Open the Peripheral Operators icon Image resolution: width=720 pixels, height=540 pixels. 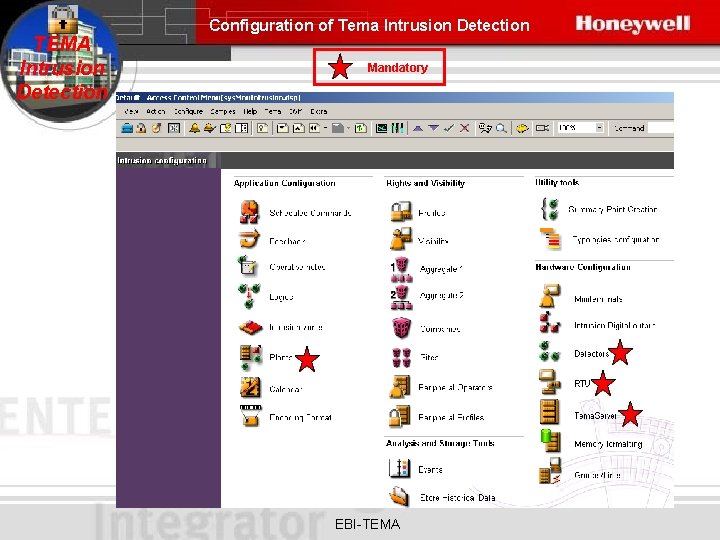coord(400,387)
